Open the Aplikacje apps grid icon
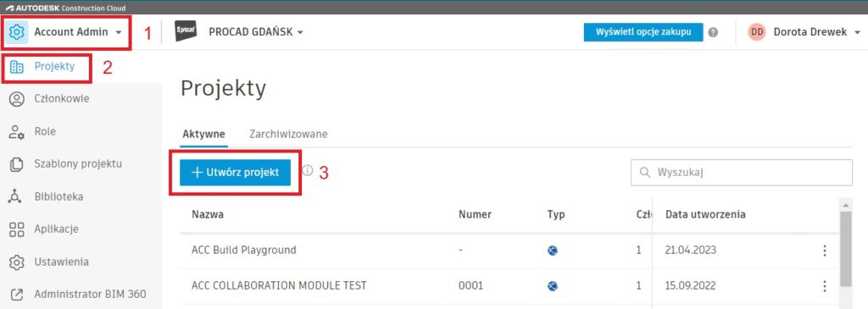868x309 pixels. click(x=17, y=229)
